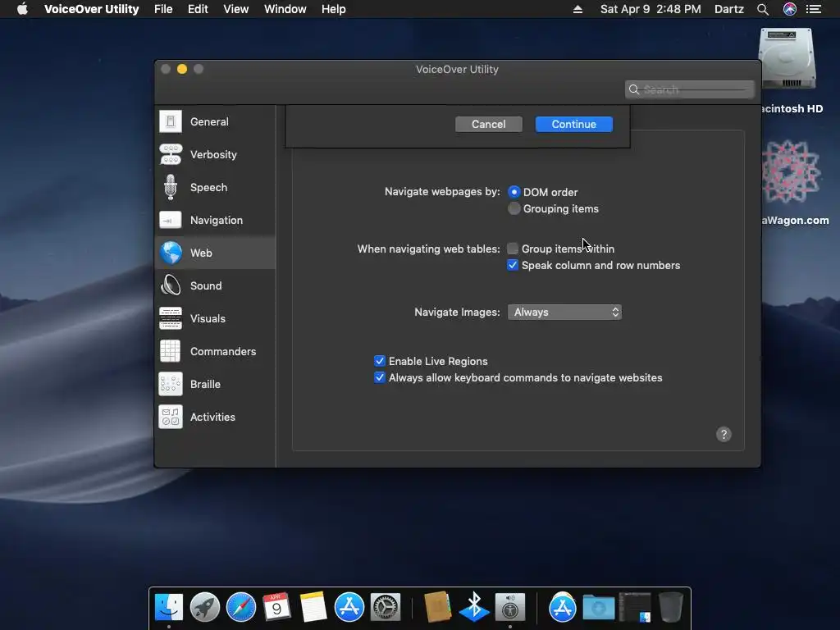Open the View menu

235,9
